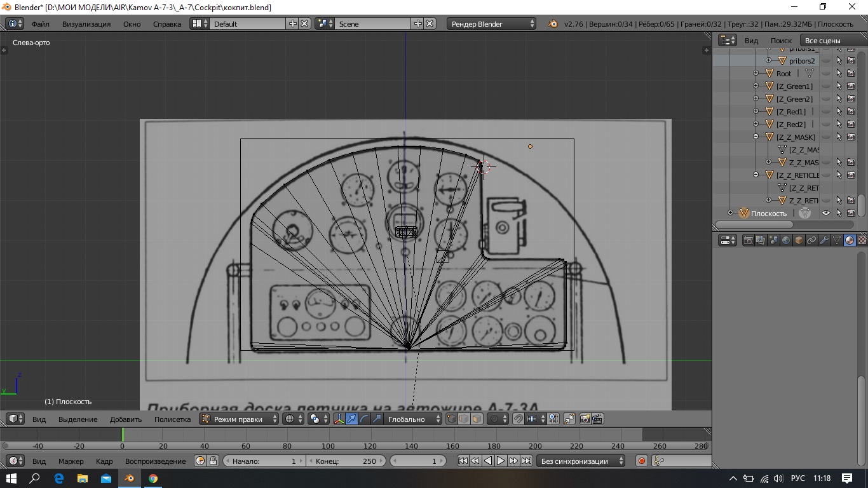
Task: Toggle renderability of [Z_Green1] object
Action: [851, 86]
